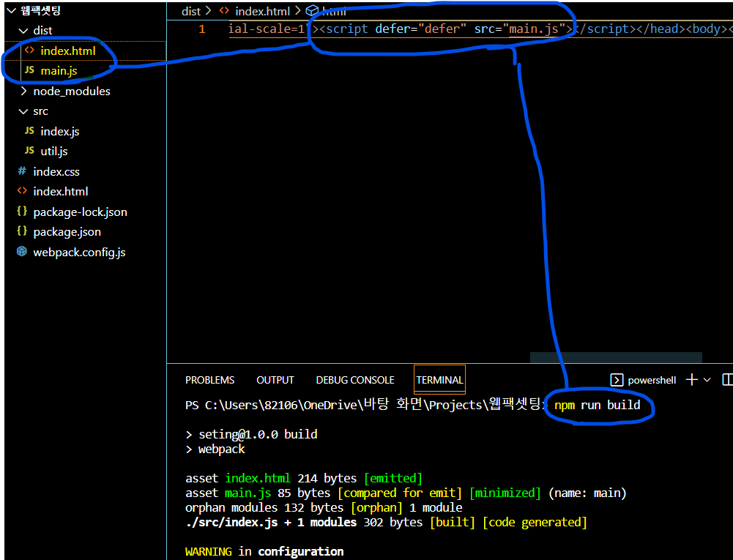Click HTML icon of root index.html

click(x=22, y=191)
